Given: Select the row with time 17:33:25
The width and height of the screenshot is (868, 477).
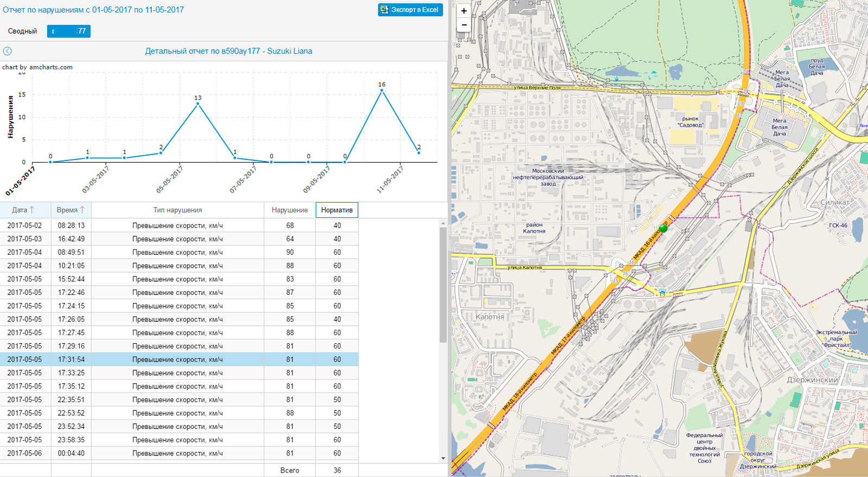Looking at the screenshot, I should (x=179, y=373).
